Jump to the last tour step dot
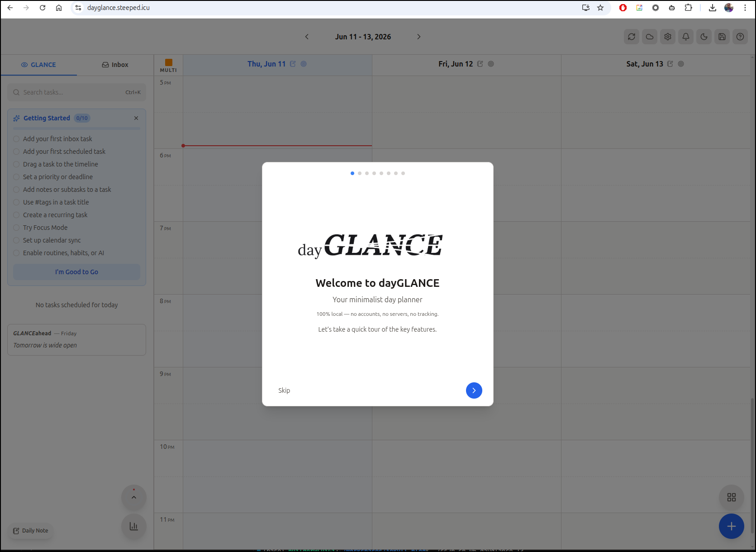Image resolution: width=756 pixels, height=552 pixels. (403, 173)
